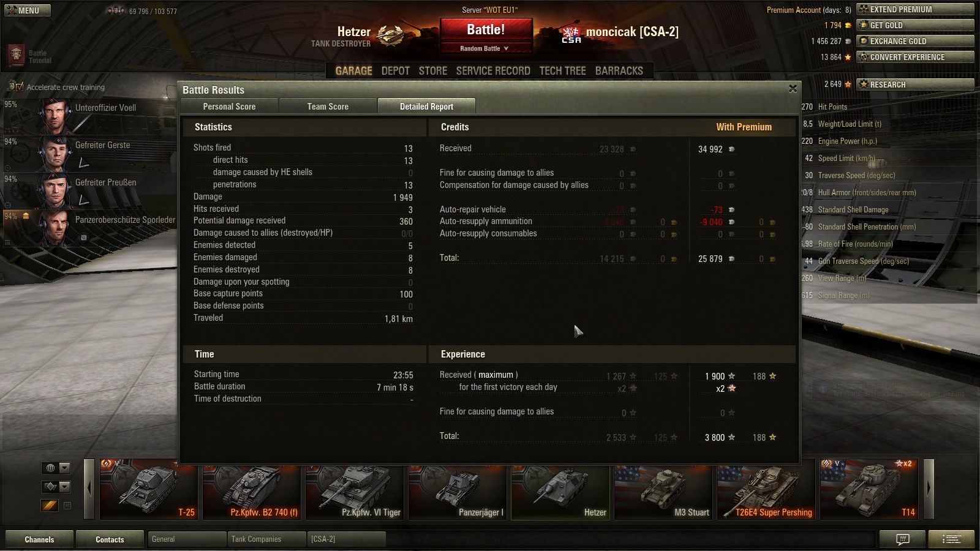The image size is (980, 551).
Task: Close the Battle Results window
Action: tap(793, 89)
